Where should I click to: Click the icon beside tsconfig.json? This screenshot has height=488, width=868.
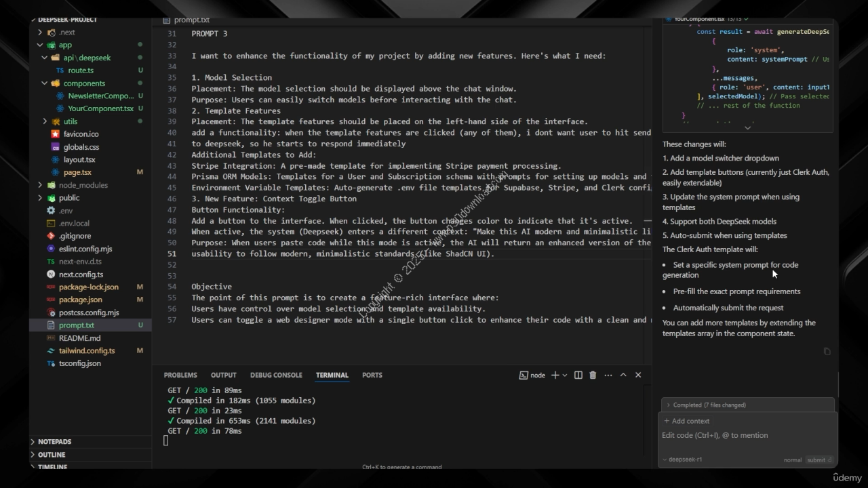(51, 363)
